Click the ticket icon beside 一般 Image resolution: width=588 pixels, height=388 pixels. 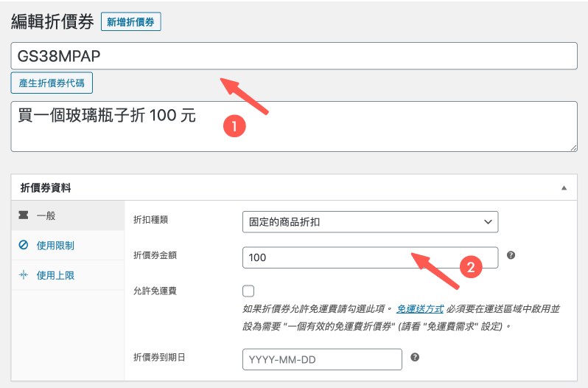(x=24, y=215)
